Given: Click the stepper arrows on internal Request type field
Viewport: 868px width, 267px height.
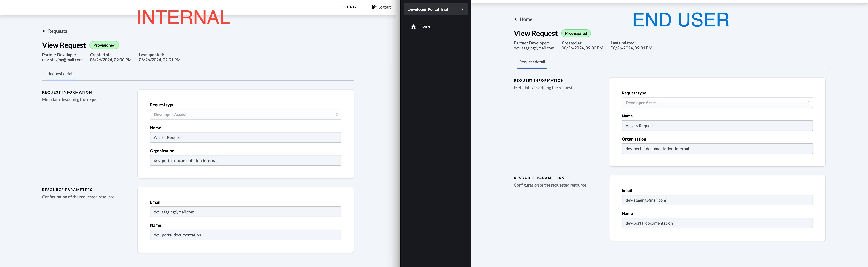Looking at the screenshot, I should [336, 114].
